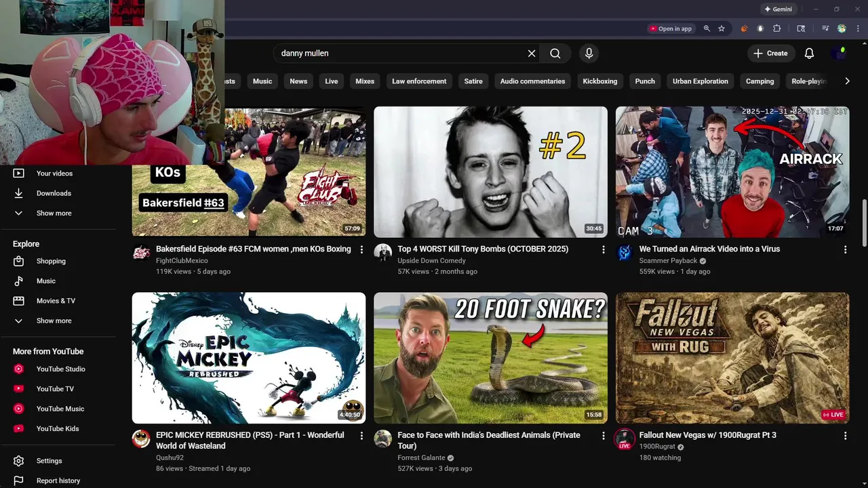
Task: Open the Chrome profile avatar
Action: (842, 28)
